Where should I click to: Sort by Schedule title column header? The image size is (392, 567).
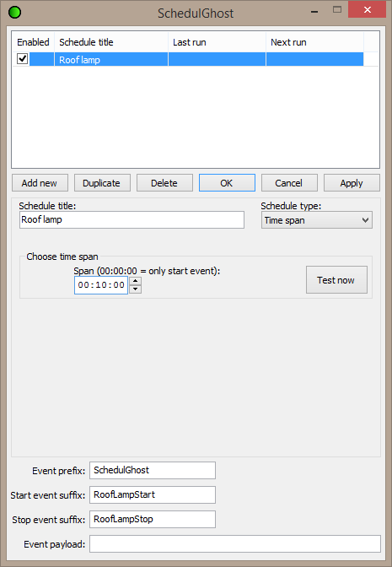(111, 42)
